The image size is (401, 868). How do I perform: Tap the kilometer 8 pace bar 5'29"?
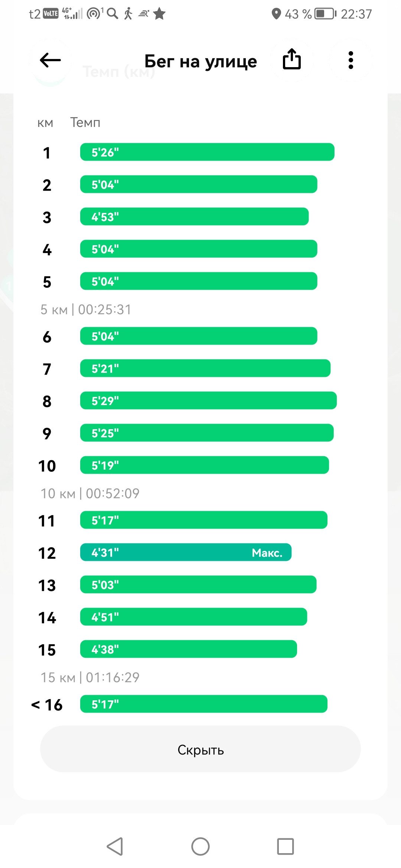(208, 401)
